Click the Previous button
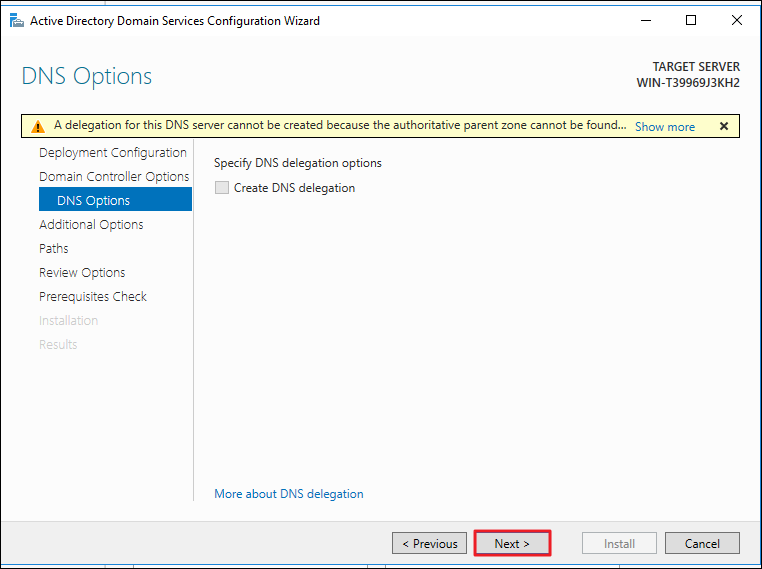The width and height of the screenshot is (762, 569). pos(430,543)
